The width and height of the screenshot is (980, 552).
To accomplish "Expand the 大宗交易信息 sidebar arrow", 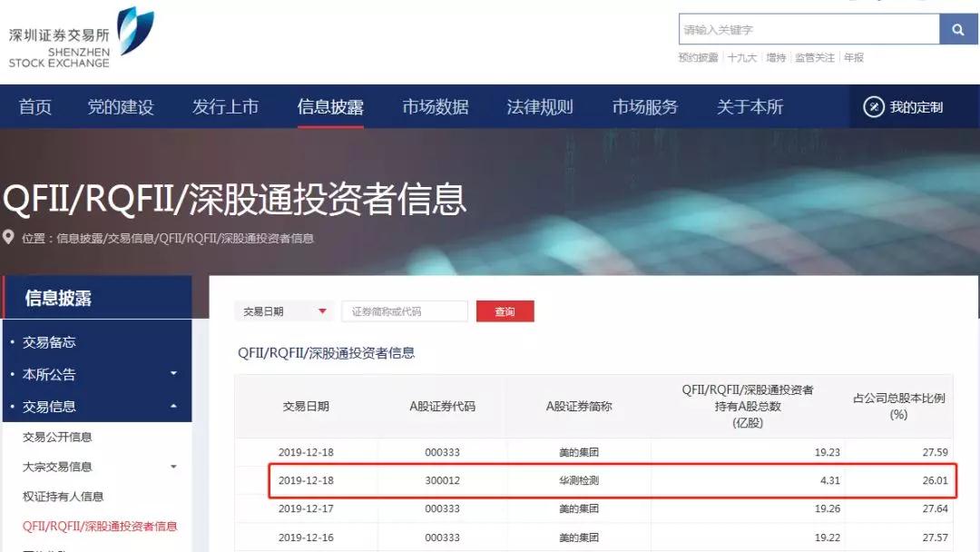I will pyautogui.click(x=173, y=467).
